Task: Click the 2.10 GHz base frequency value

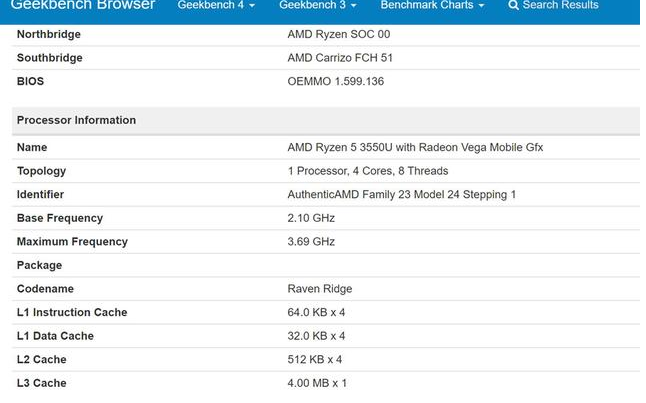Action: 311,218
